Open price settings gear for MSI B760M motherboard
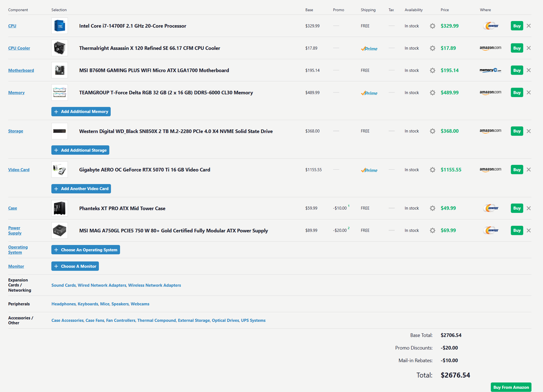 coord(432,71)
